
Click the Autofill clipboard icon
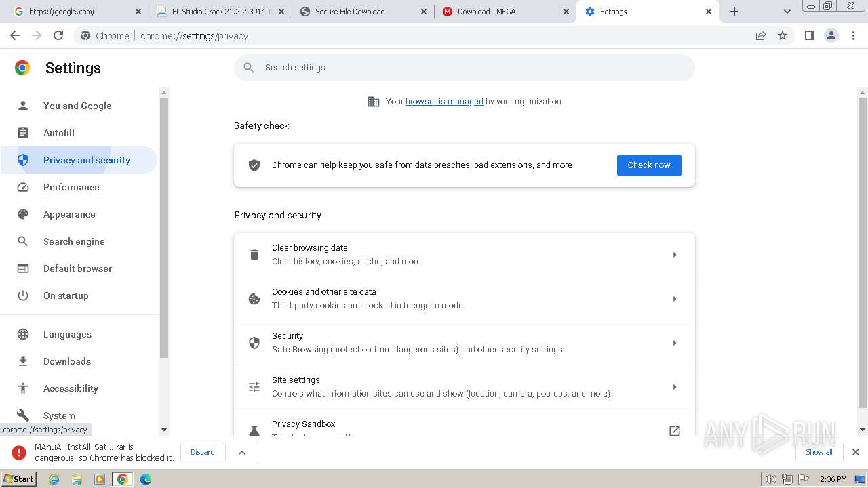pos(23,133)
